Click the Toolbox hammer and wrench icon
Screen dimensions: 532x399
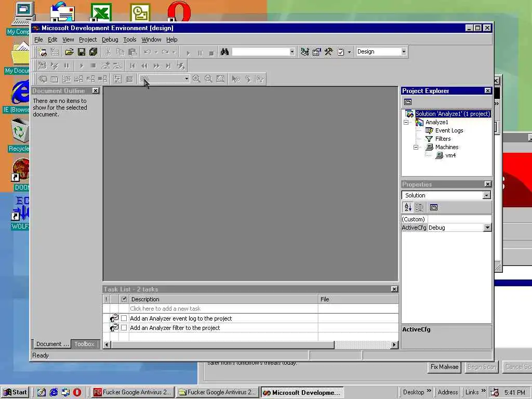click(x=328, y=52)
